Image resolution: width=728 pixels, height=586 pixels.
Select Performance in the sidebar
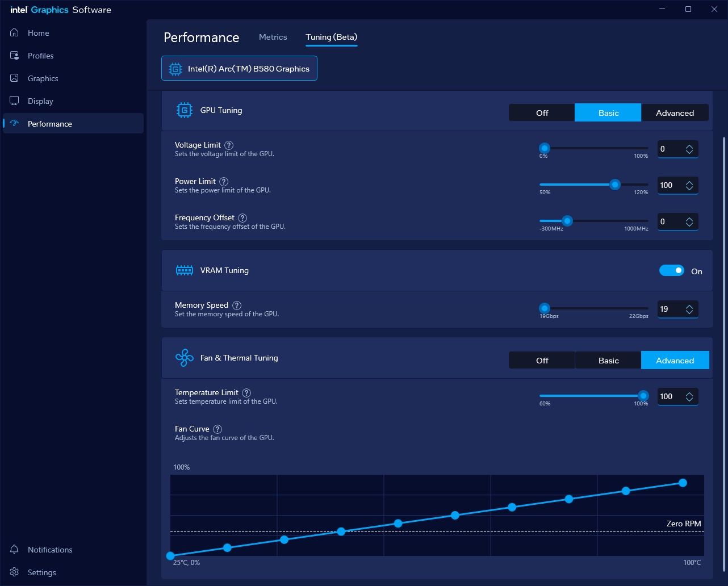(73, 124)
